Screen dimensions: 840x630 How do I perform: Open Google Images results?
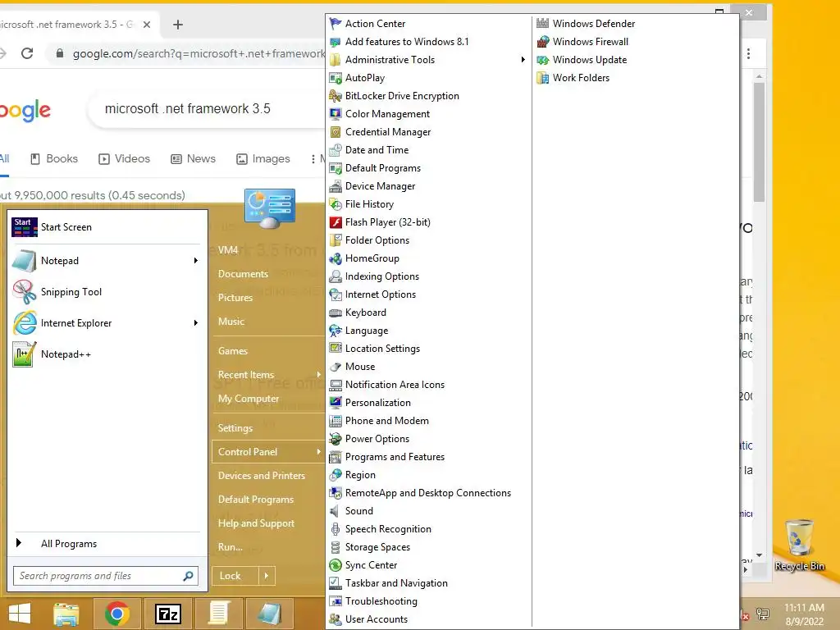[x=263, y=158]
